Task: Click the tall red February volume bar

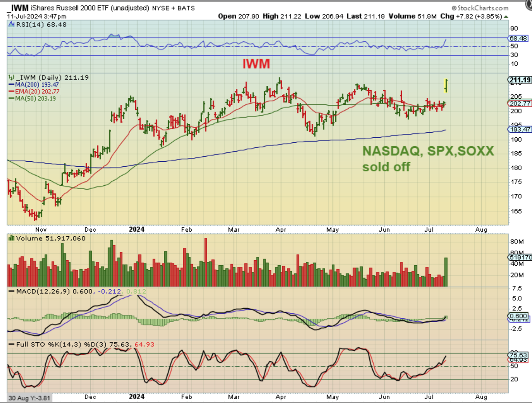Action: pos(206,262)
